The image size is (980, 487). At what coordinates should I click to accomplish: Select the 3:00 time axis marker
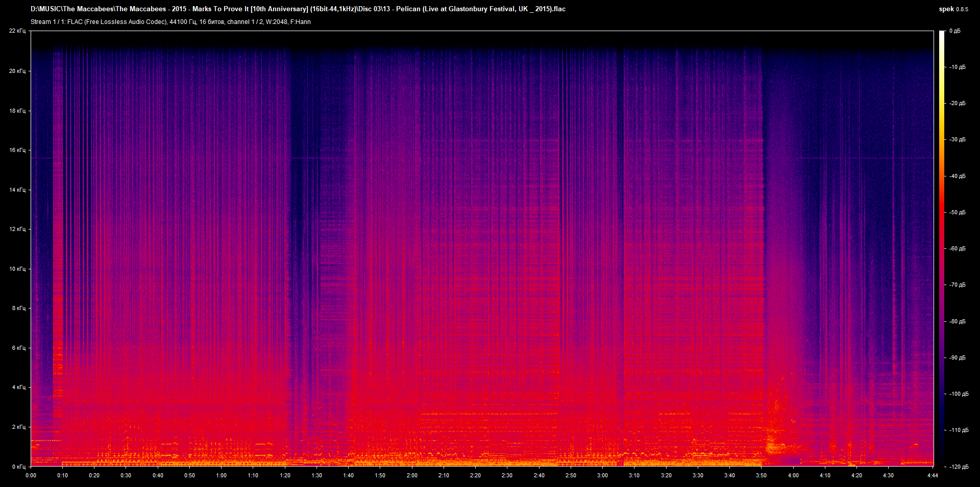click(602, 475)
